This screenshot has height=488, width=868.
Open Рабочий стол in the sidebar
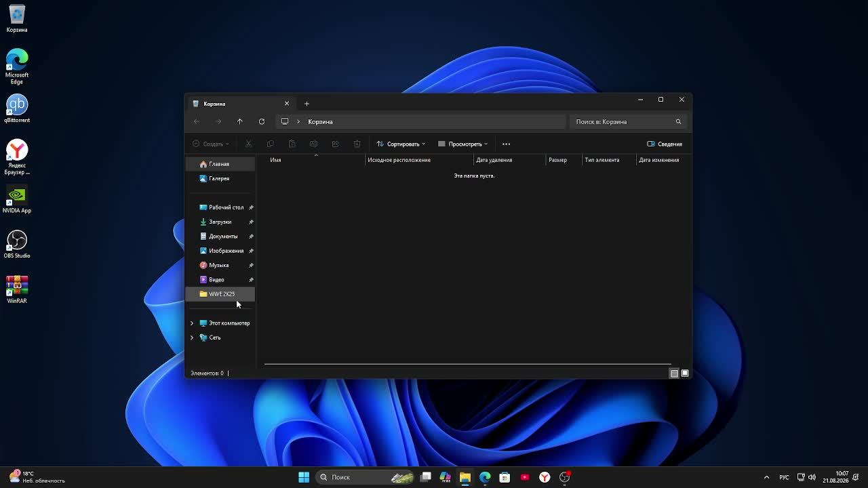220,207
